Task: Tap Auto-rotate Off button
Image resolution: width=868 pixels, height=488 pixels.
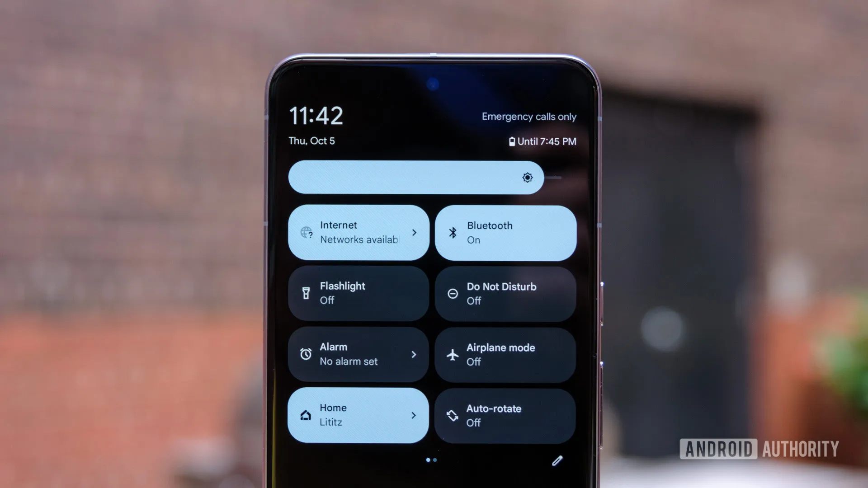Action: tap(505, 415)
